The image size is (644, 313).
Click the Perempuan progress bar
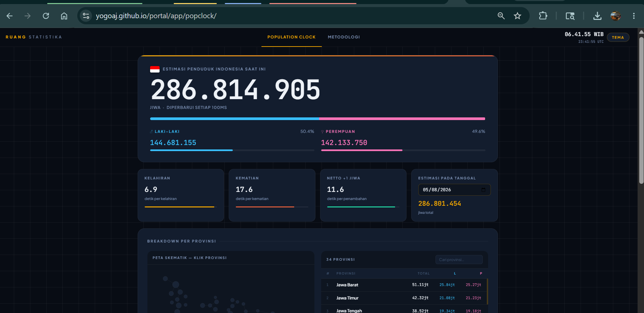(403, 150)
